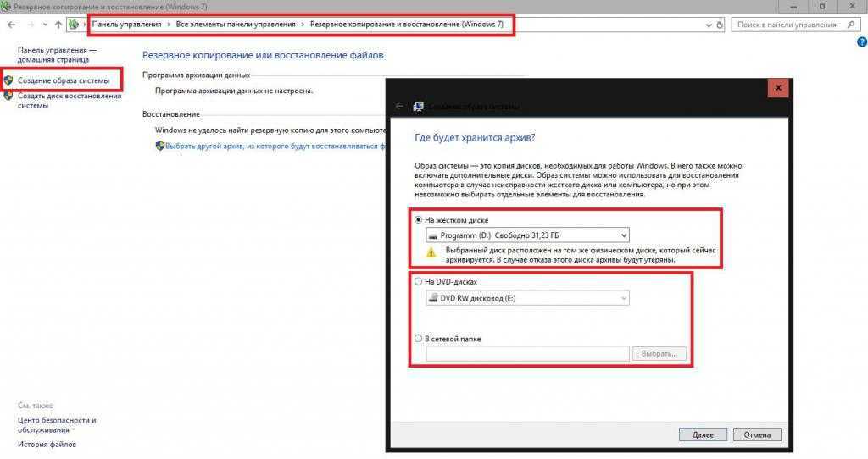
Task: Click the network folder path input field
Action: pos(526,354)
